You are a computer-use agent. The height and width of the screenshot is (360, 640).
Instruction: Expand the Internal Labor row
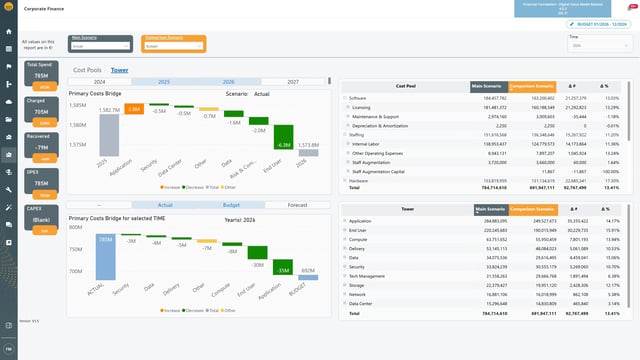click(x=348, y=144)
